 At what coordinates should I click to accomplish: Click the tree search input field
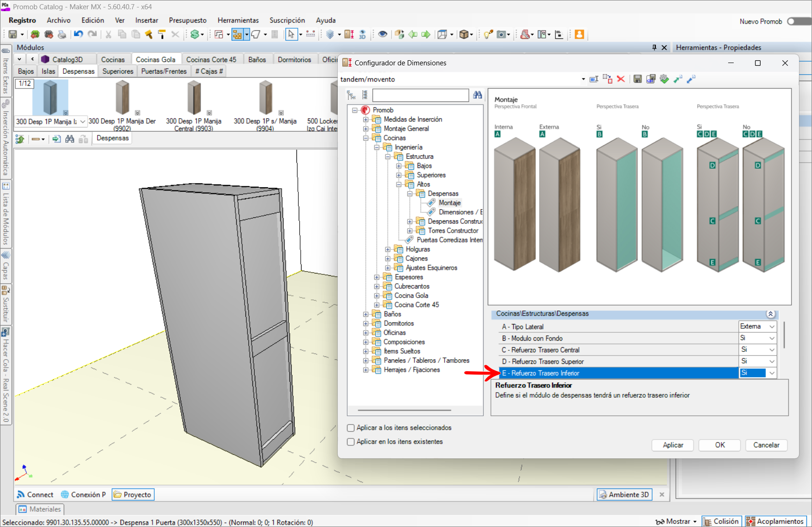[420, 95]
